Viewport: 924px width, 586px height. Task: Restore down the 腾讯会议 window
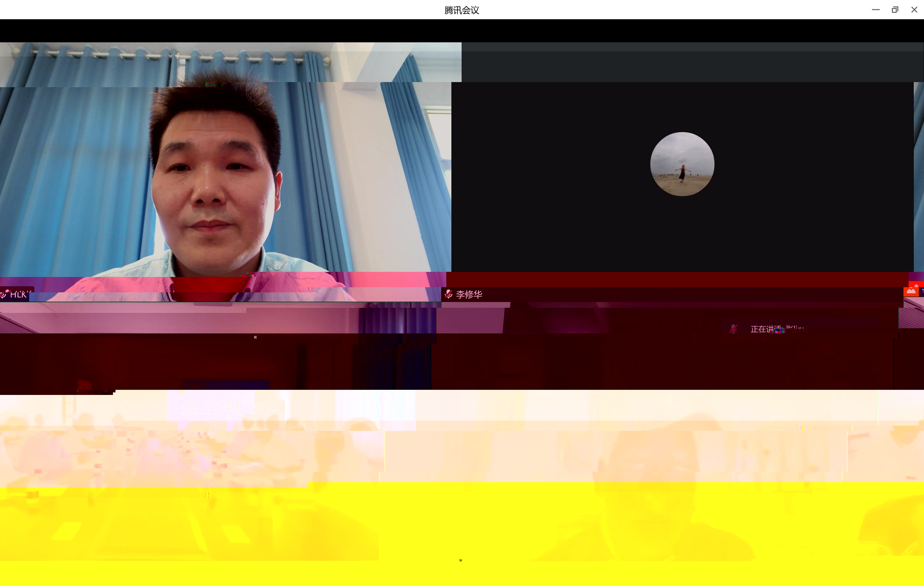[x=895, y=10]
